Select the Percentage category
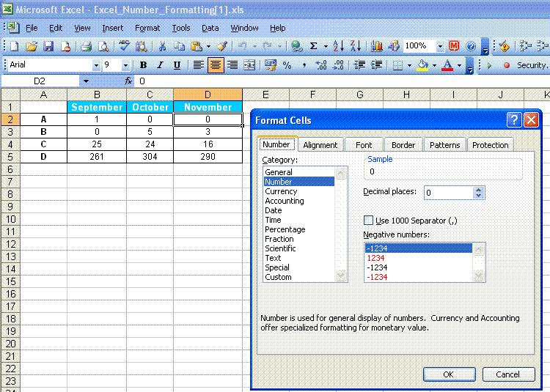Image resolution: width=550 pixels, height=392 pixels. point(285,229)
